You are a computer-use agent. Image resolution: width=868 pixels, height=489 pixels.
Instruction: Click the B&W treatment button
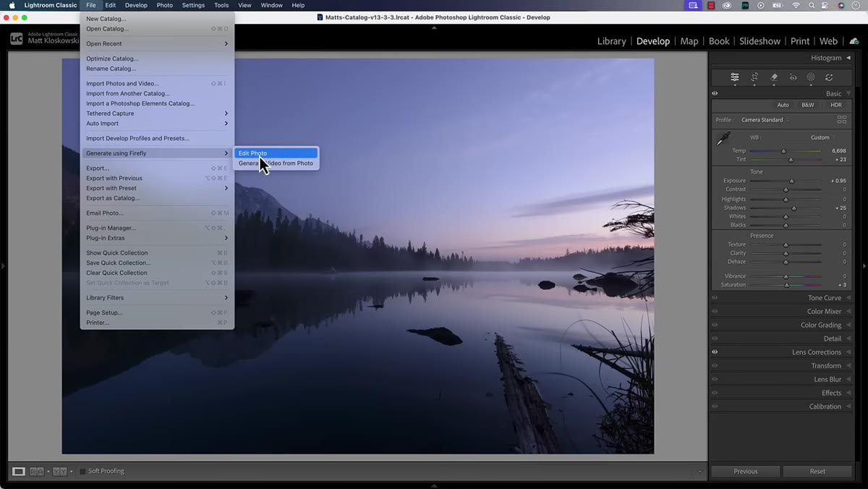point(808,105)
